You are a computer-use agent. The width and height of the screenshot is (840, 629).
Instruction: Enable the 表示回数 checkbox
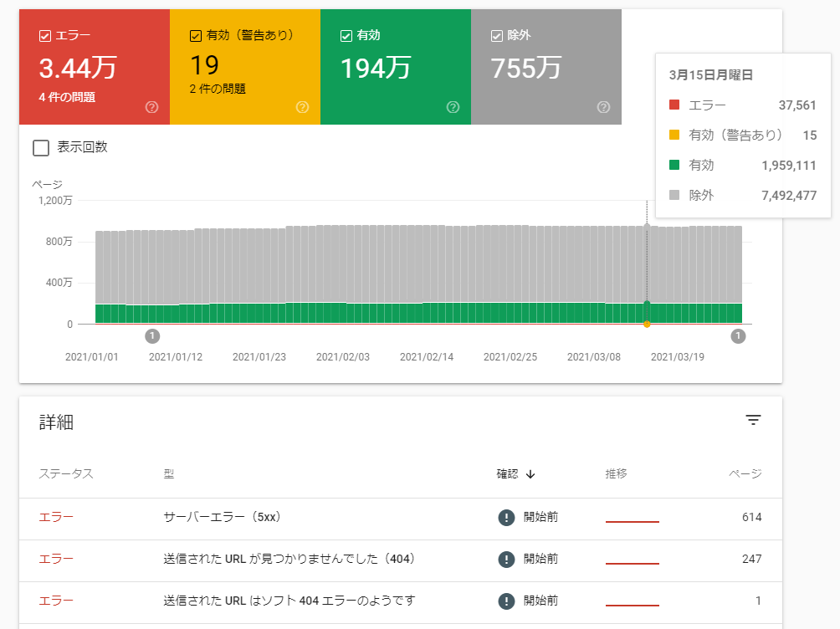click(41, 148)
